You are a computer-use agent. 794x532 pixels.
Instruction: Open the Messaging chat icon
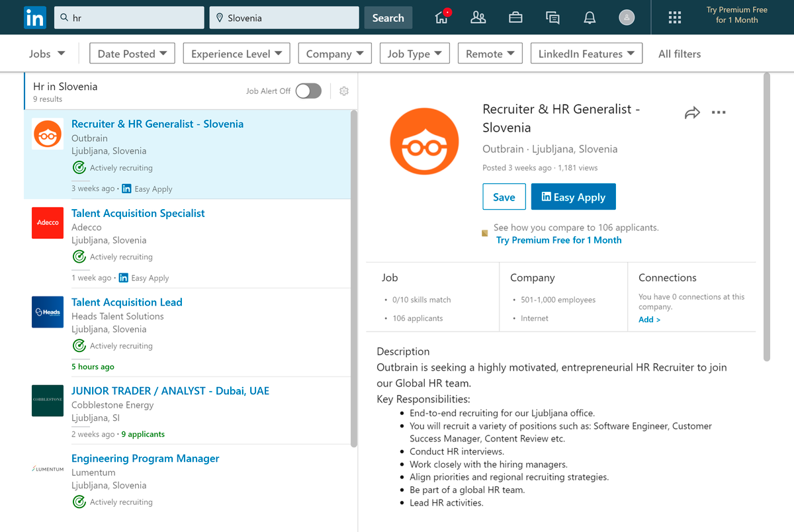pos(552,18)
